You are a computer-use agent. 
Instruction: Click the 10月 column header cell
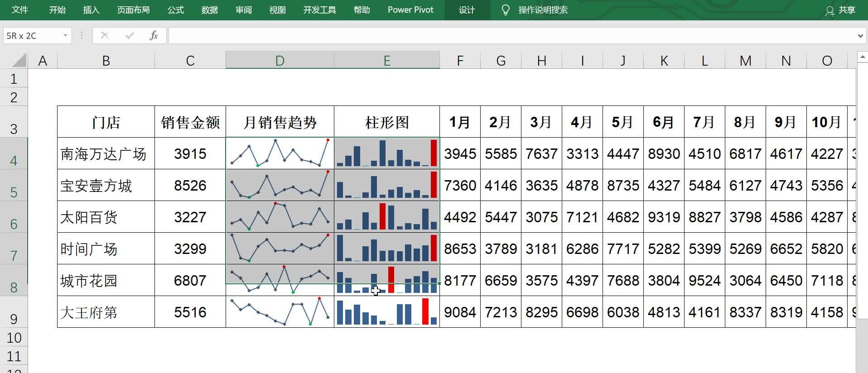(827, 122)
